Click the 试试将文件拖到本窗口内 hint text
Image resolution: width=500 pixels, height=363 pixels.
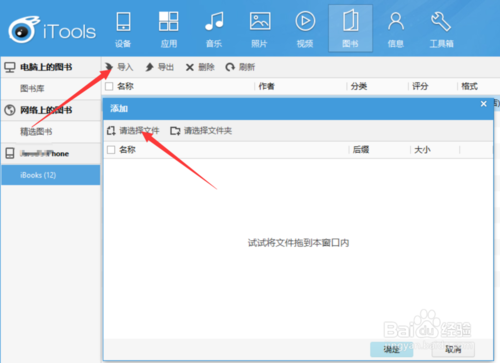point(298,243)
